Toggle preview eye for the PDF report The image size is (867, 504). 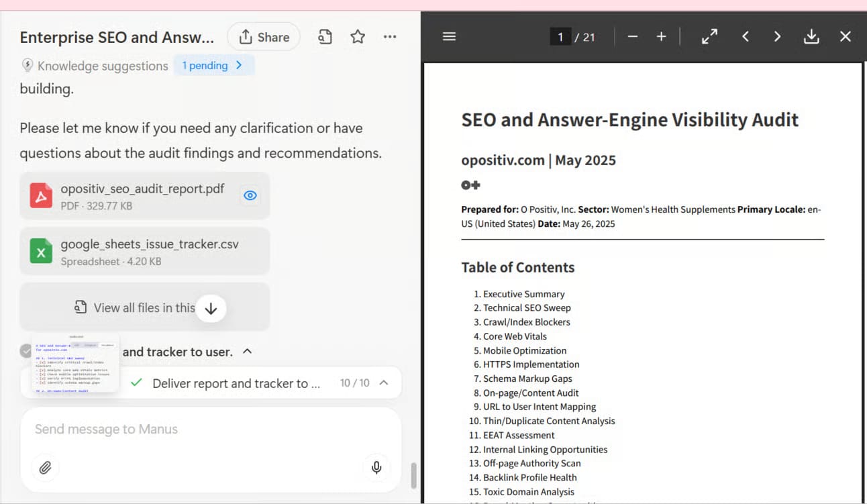point(250,196)
